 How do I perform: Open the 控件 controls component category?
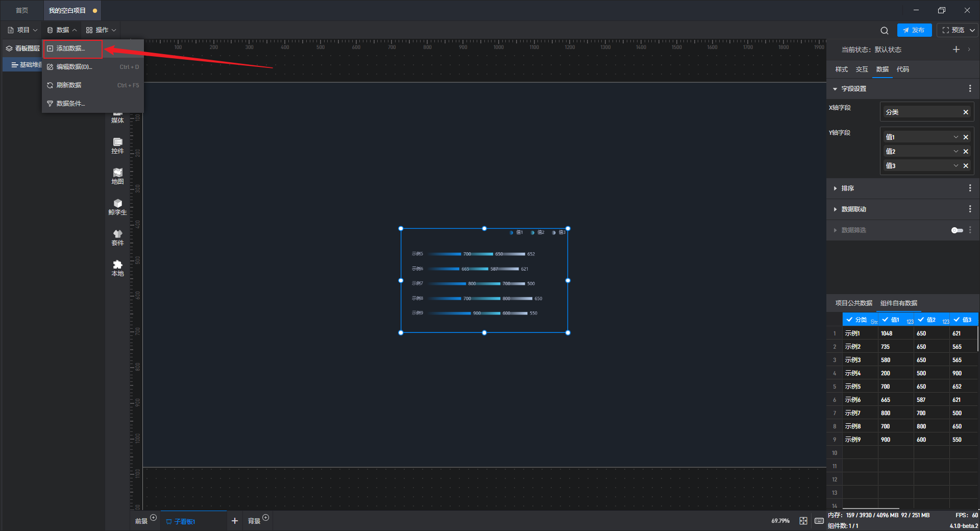point(117,146)
